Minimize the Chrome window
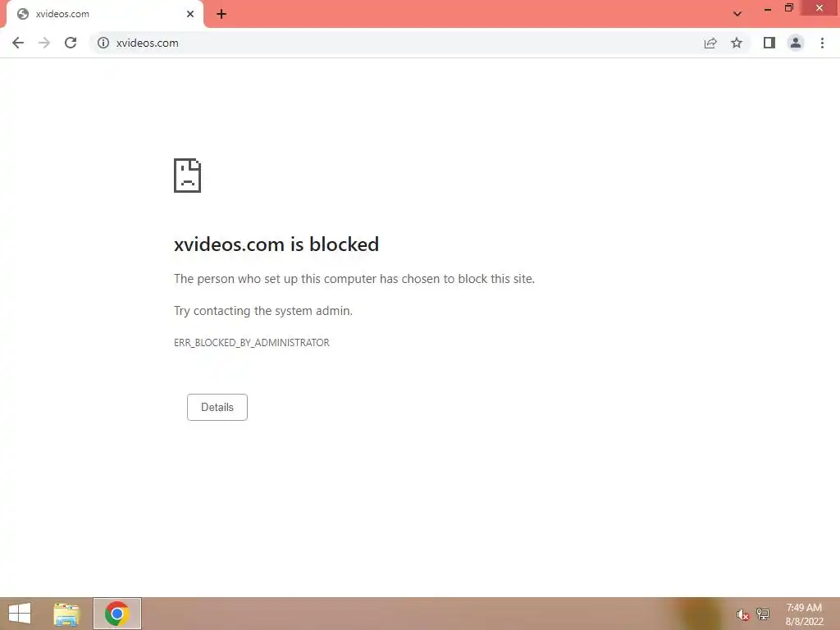This screenshot has width=840, height=630. (767, 8)
